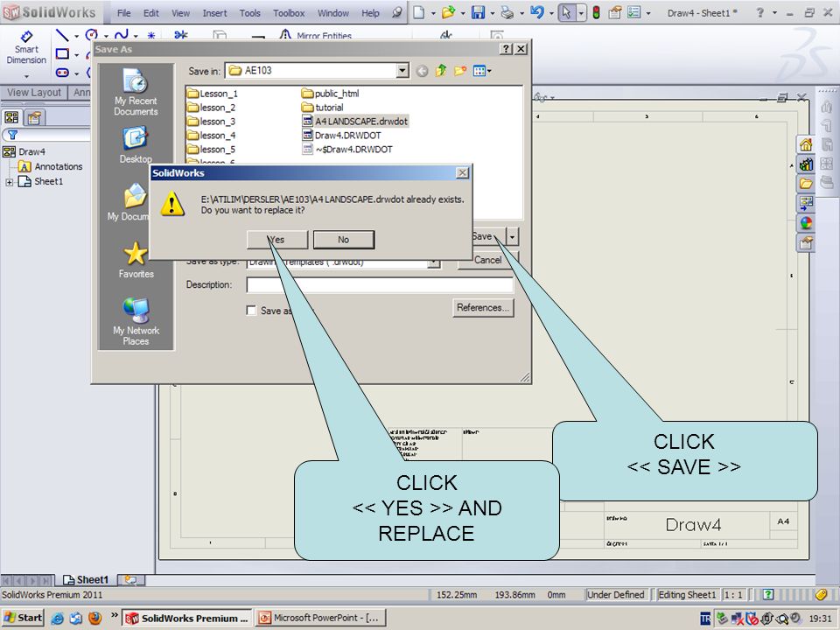Image resolution: width=840 pixels, height=630 pixels.
Task: Open the Save in folder dropdown
Action: [x=402, y=70]
